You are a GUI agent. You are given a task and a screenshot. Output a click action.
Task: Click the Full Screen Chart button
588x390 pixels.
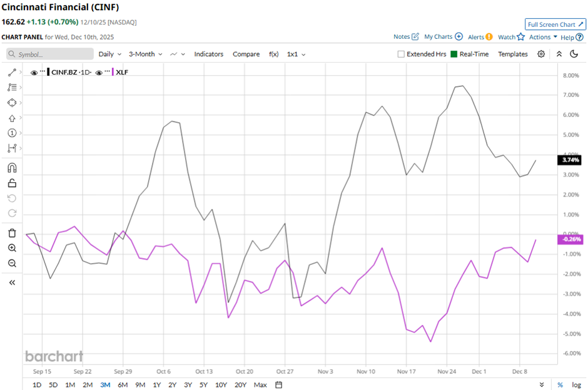click(555, 24)
